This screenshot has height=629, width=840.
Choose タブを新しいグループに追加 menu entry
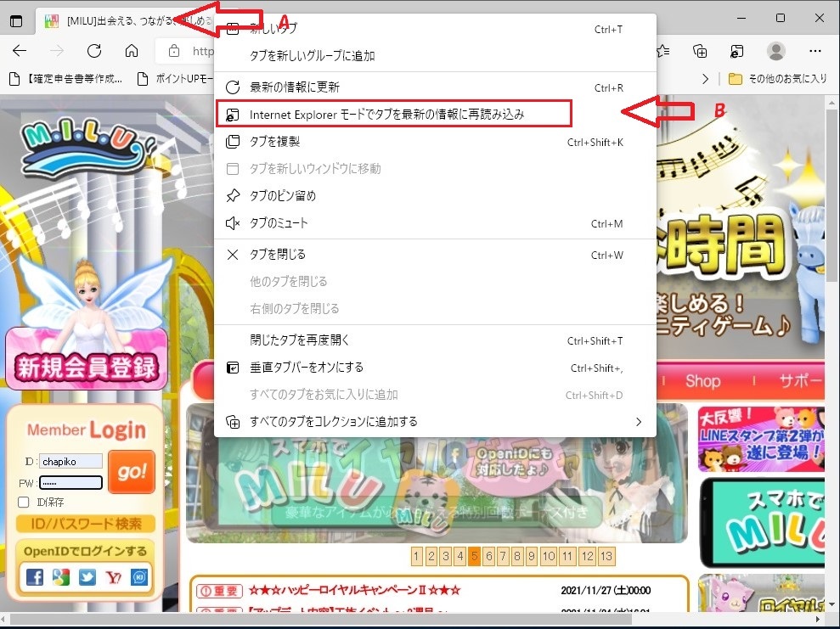click(x=435, y=56)
